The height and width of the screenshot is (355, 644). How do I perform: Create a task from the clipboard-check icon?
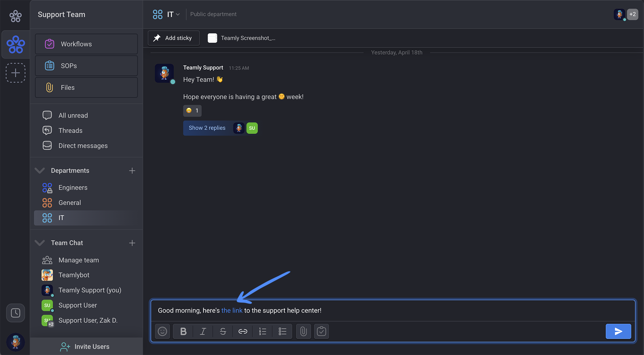coord(321,331)
